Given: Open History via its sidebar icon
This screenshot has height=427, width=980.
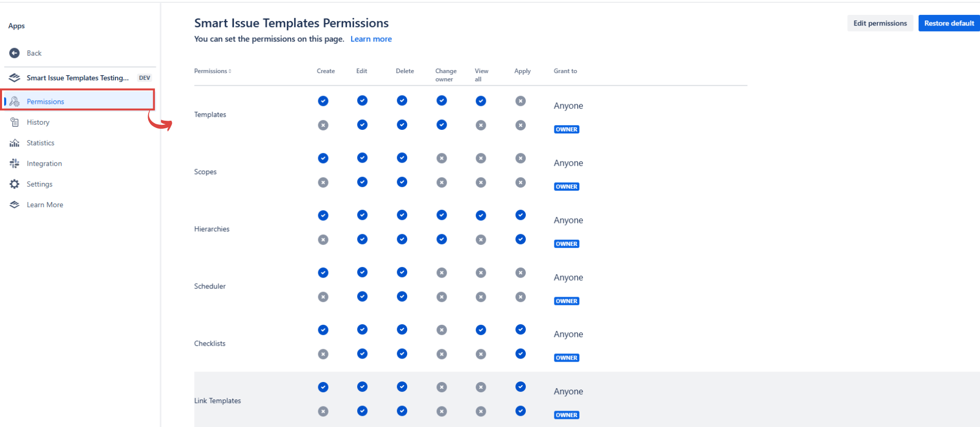Looking at the screenshot, I should (x=15, y=122).
